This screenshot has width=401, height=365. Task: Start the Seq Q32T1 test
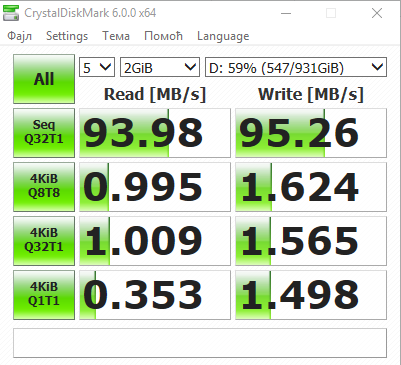[x=44, y=133]
